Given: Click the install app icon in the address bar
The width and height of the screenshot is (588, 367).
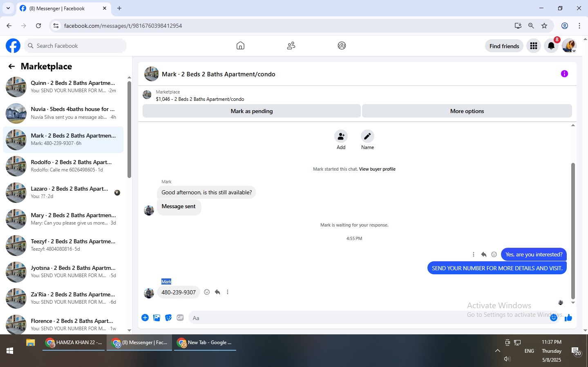Looking at the screenshot, I should point(518,26).
